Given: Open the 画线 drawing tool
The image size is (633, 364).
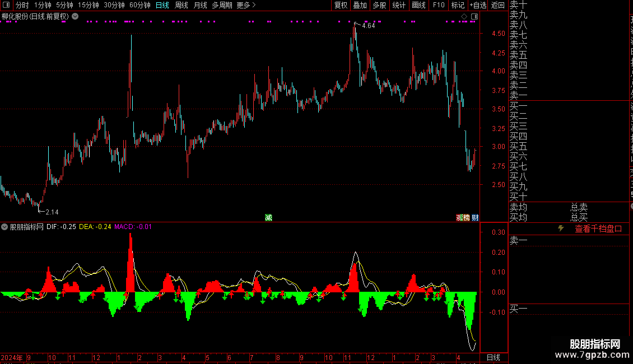Looking at the screenshot, I should coord(418,5).
